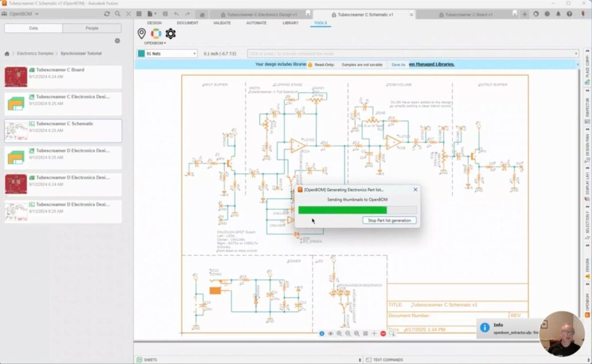592x364 pixels.
Task: Click the teal 91 Nets color swatch
Action: pos(141,54)
